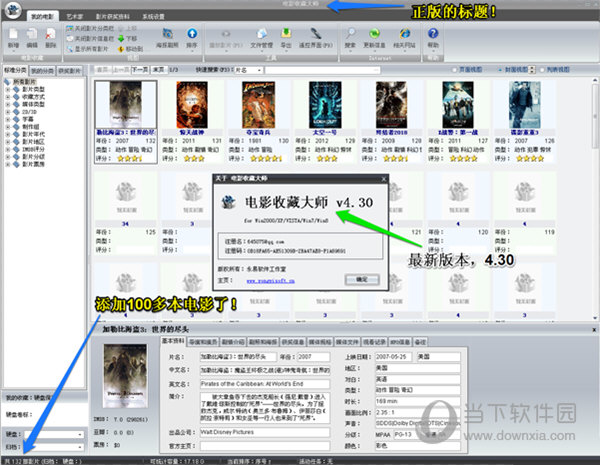The height and width of the screenshot is (465, 600).
Task: Click the 末页 last page button
Action: [158, 70]
